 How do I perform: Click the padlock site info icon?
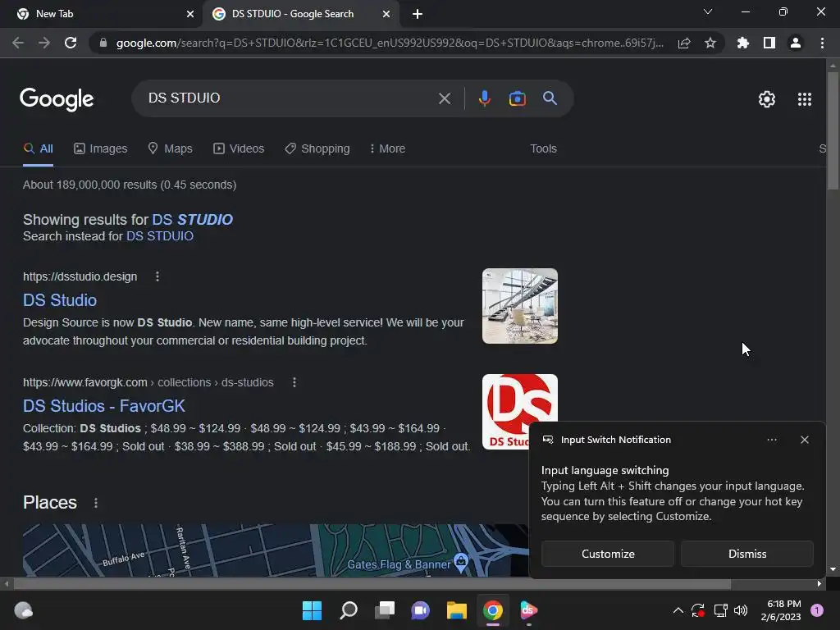(x=103, y=43)
